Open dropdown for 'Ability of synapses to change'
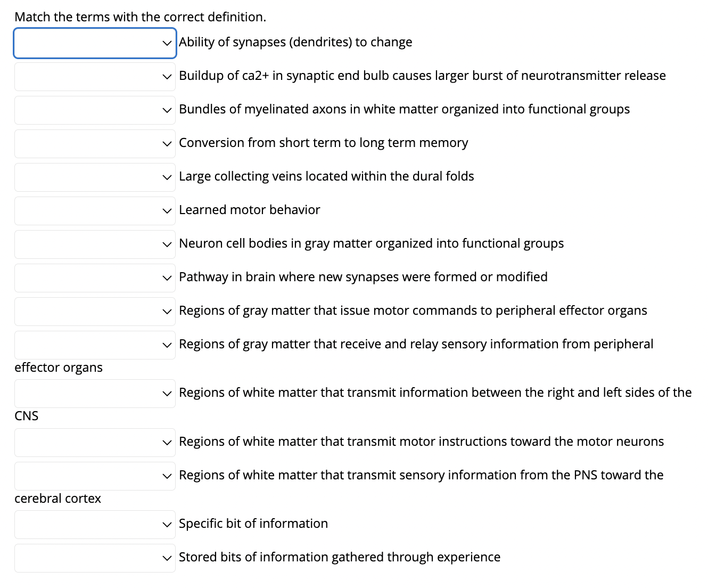Viewport: 708px width, 588px height. 95,43
